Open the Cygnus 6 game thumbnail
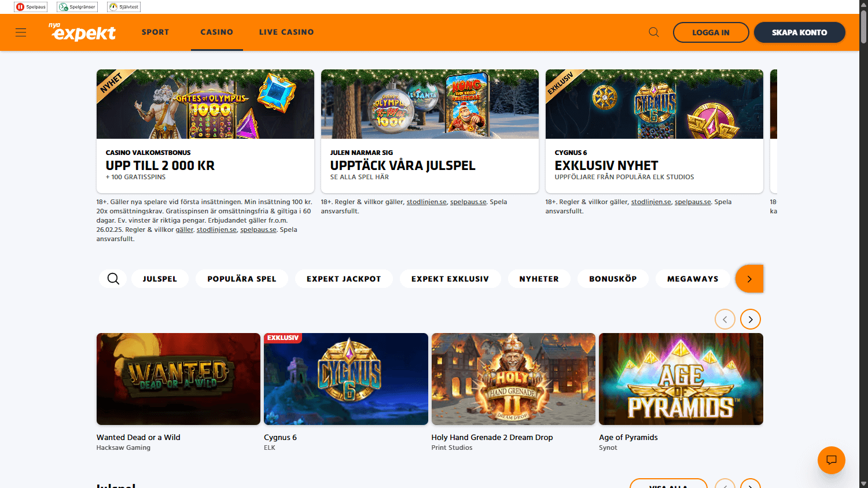868x488 pixels. click(345, 379)
